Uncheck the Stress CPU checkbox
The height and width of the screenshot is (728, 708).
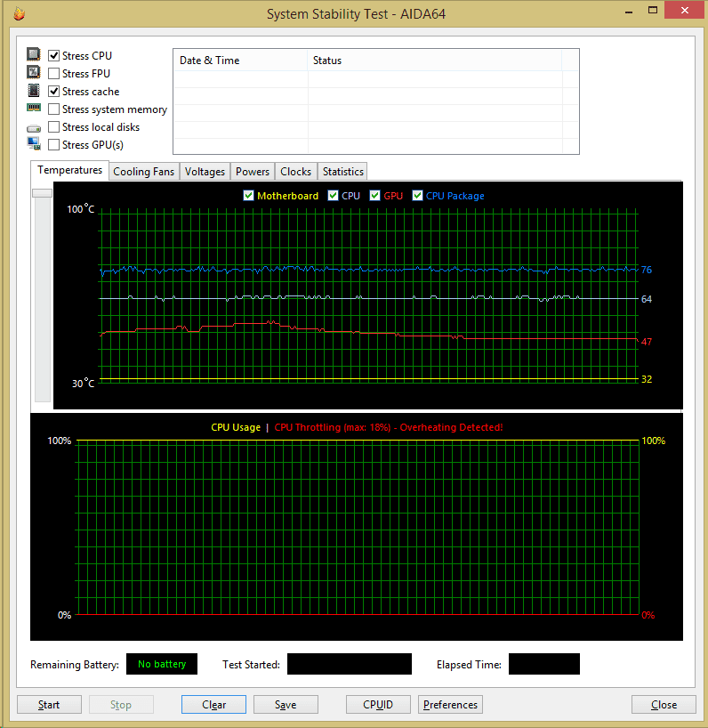coord(54,56)
